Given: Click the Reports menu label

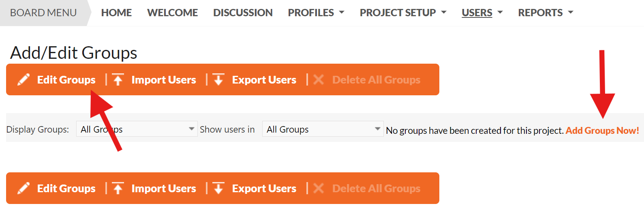Looking at the screenshot, I should (540, 13).
